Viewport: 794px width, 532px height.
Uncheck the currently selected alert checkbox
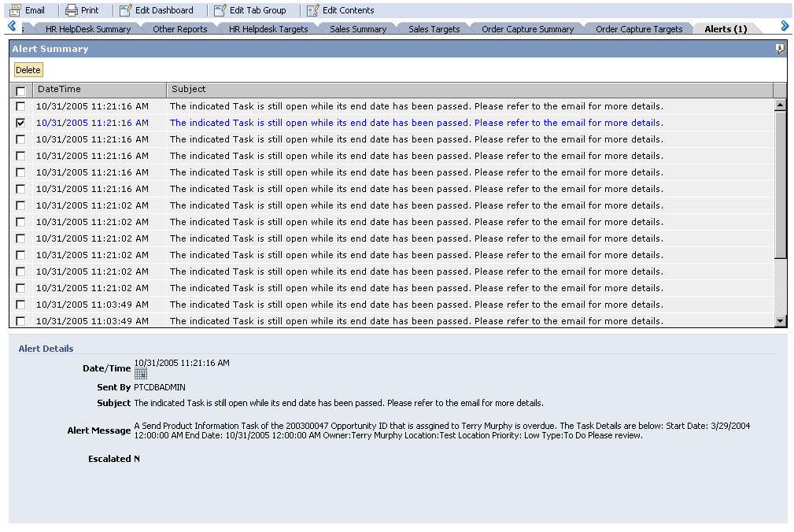pyautogui.click(x=20, y=123)
